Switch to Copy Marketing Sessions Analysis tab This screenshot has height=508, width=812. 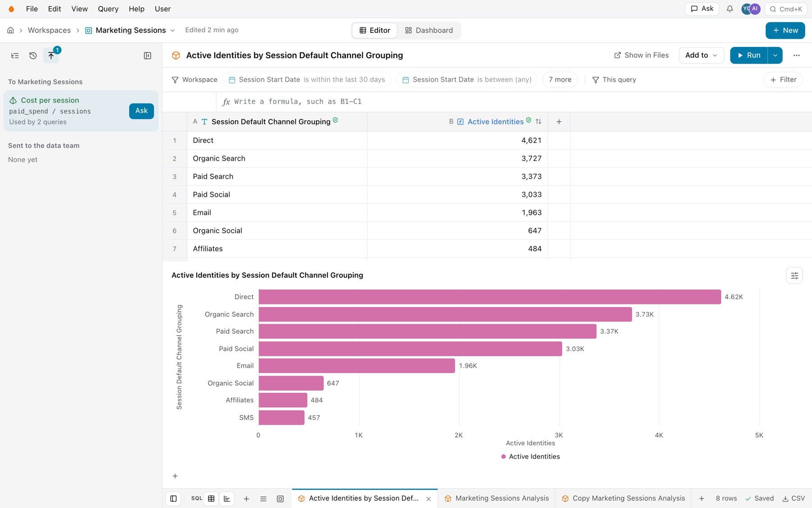coord(623,499)
